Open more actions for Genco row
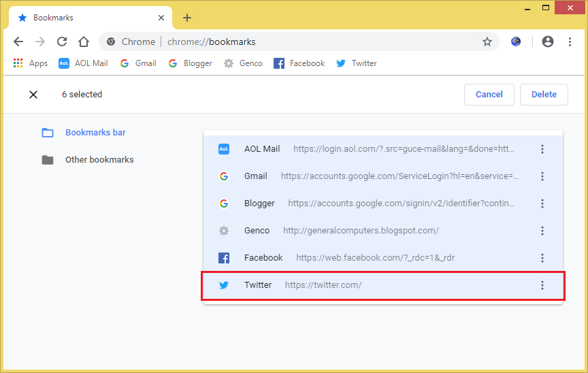Screen dimensions: 588x373 coord(542,231)
